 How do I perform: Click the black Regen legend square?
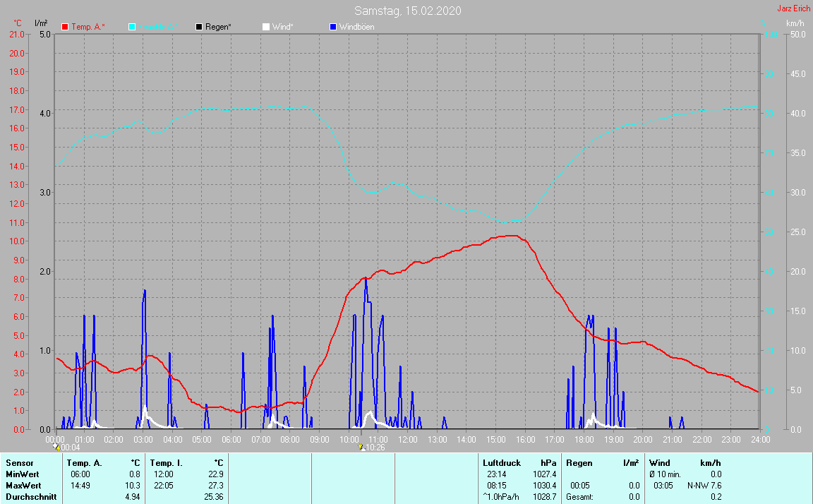(199, 27)
